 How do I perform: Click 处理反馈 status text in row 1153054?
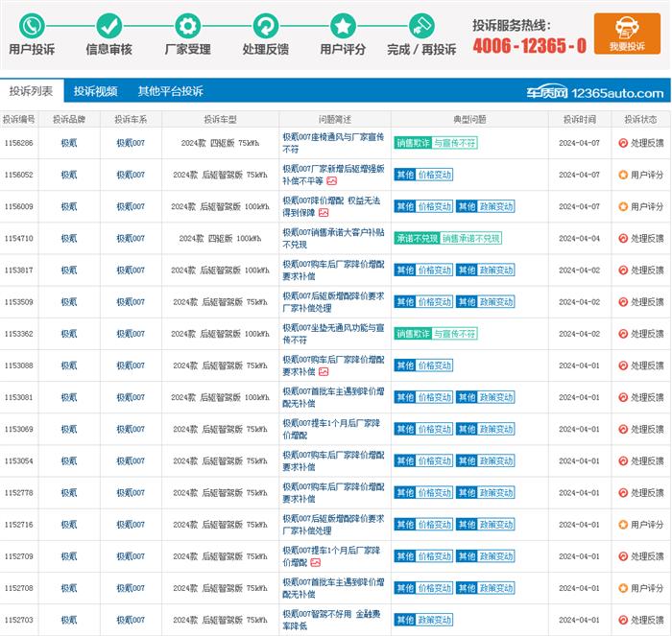[x=647, y=460]
